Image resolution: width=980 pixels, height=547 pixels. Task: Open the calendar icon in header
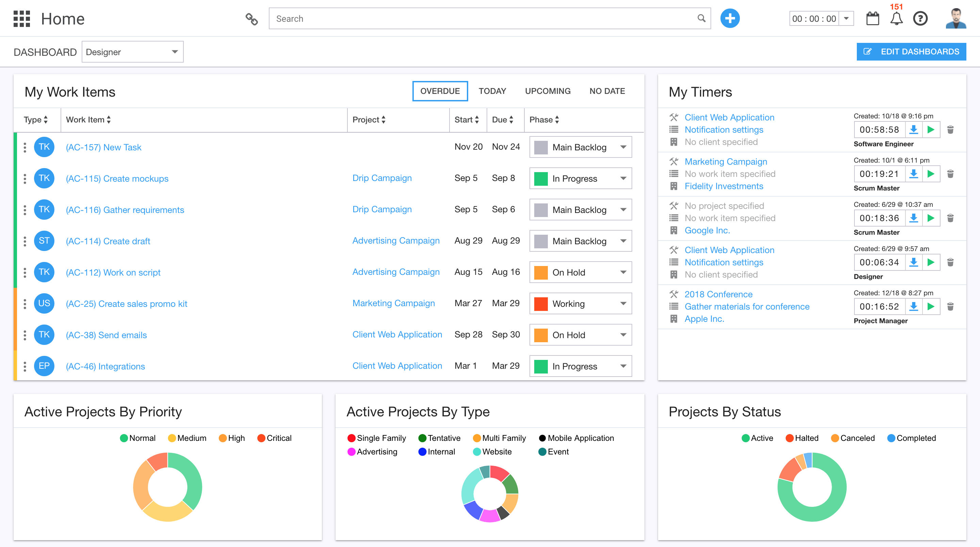(872, 19)
